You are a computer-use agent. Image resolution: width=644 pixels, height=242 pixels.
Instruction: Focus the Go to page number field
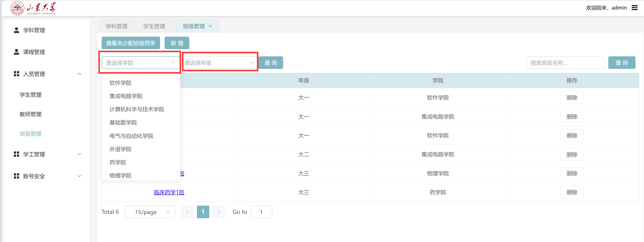coord(261,212)
